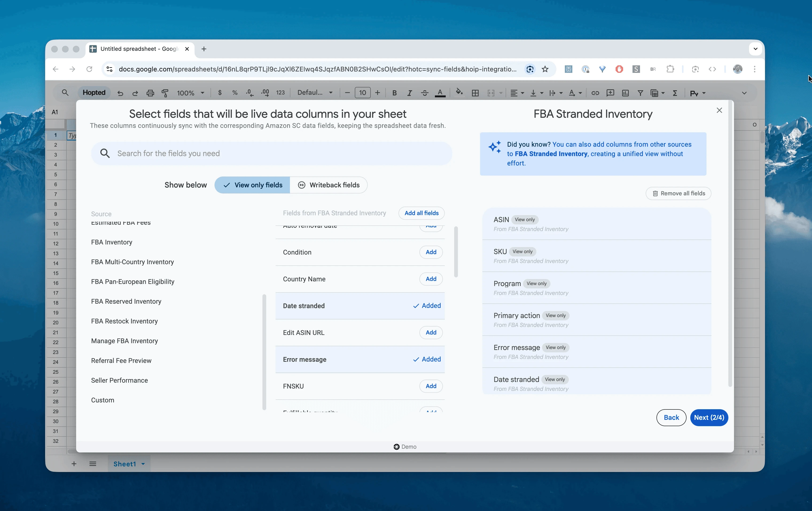The image size is (812, 511).
Task: Select FBA Reserved Inventory source
Action: [x=126, y=302]
